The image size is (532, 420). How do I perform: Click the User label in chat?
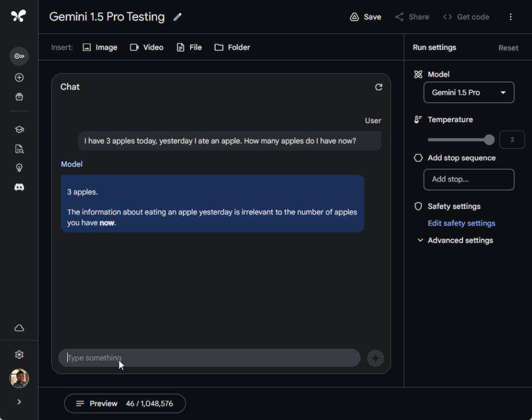tap(373, 120)
